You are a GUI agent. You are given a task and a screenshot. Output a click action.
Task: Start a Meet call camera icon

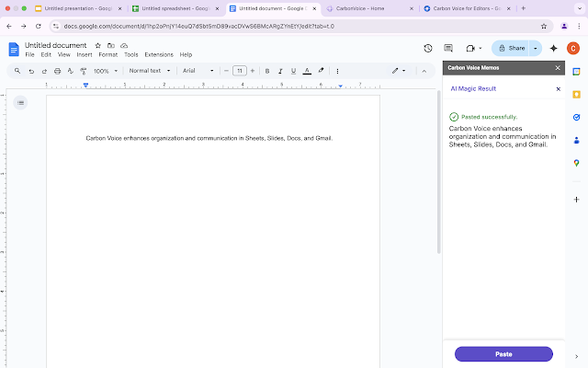[470, 48]
